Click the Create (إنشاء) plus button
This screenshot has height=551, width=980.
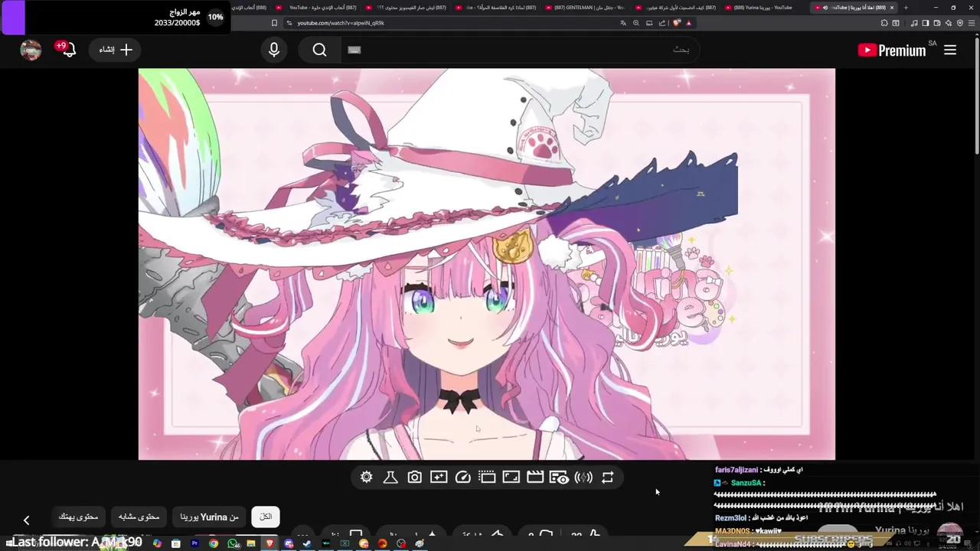[116, 50]
